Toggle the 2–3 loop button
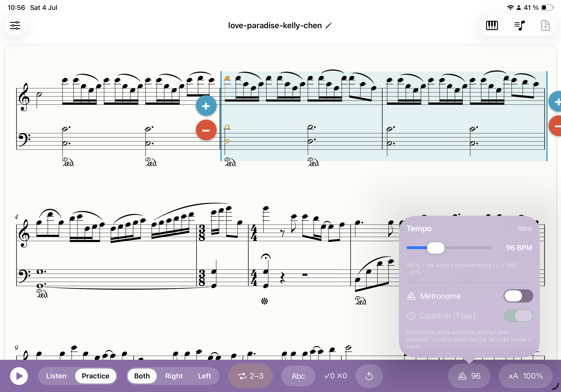 click(x=250, y=376)
